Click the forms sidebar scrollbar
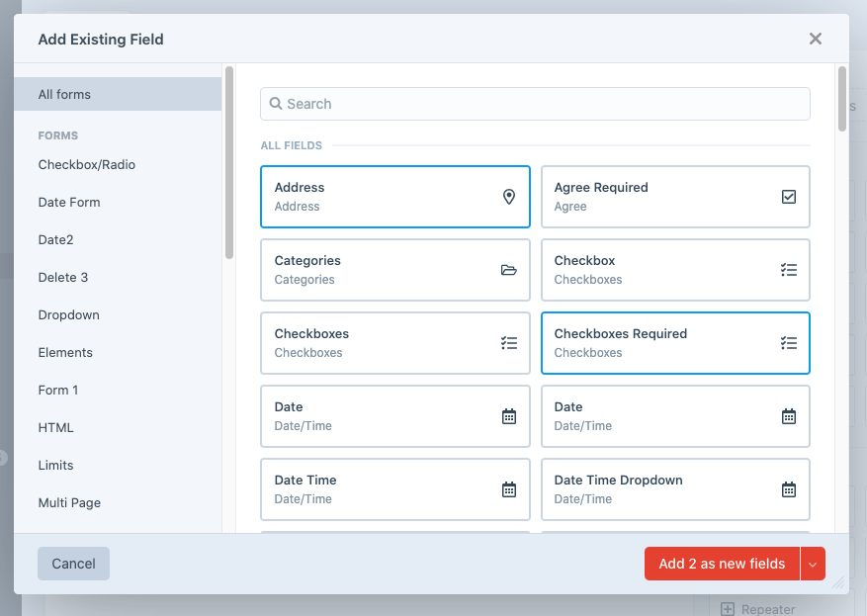Viewport: 867px width, 616px height. [x=229, y=162]
